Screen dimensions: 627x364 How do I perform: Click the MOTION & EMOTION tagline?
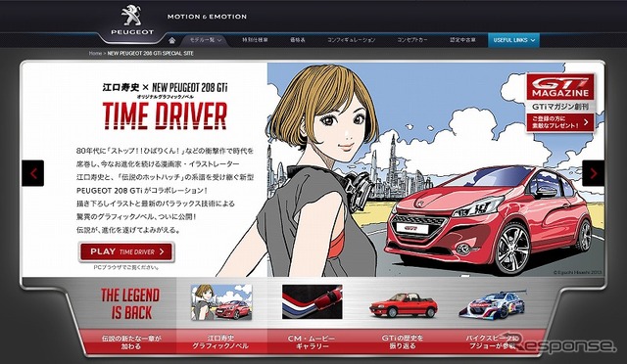tap(207, 17)
